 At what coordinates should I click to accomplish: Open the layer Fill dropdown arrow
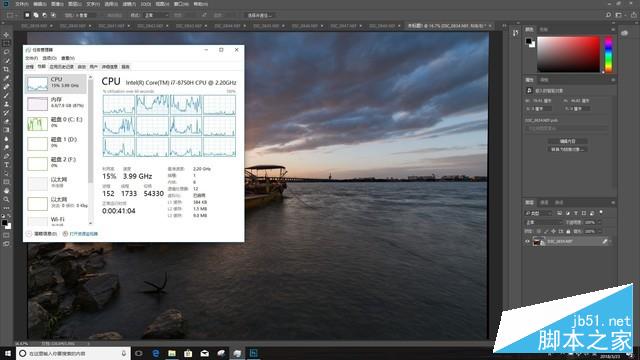[599, 231]
